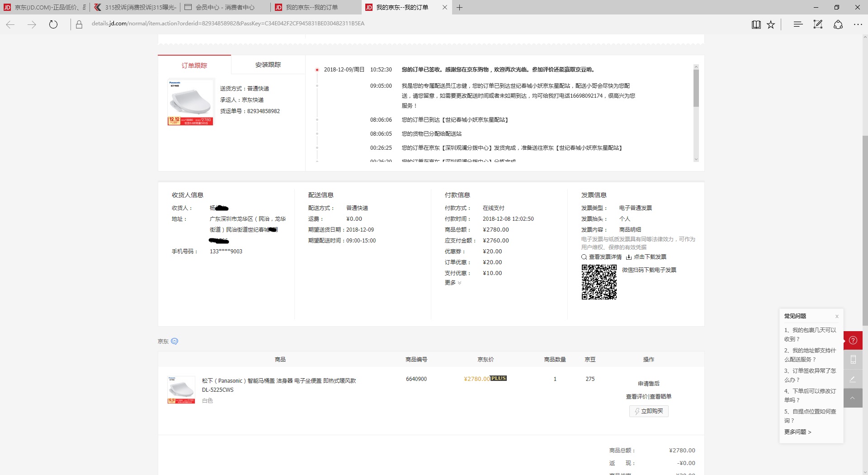Open FAQ 3: 订单签收异常了怎么办
868x475 pixels.
810,375
